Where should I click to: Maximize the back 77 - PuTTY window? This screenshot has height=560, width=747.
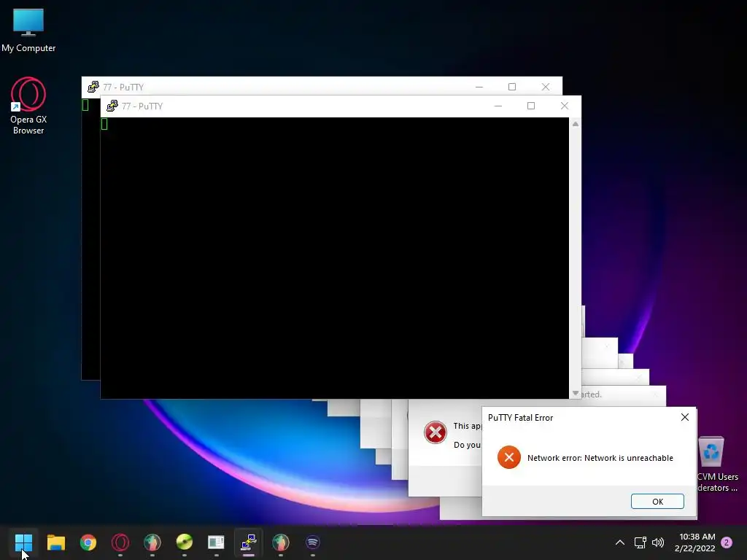pos(511,87)
